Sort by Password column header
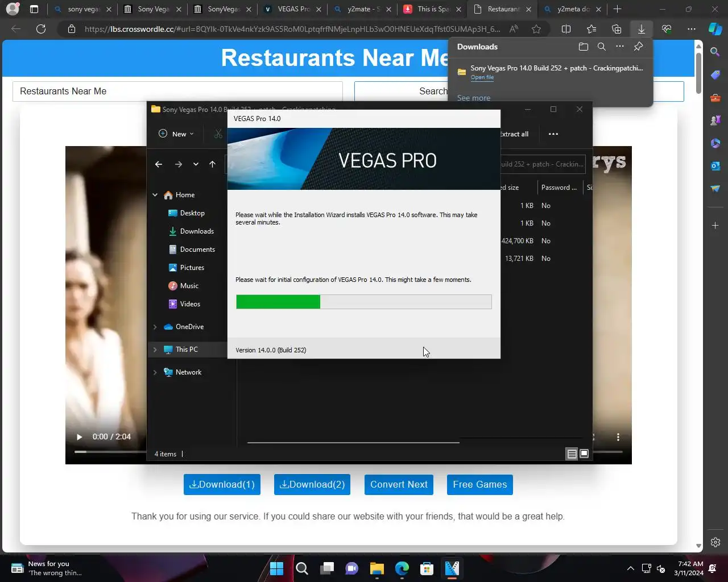Viewport: 728px width, 582px height. click(559, 188)
